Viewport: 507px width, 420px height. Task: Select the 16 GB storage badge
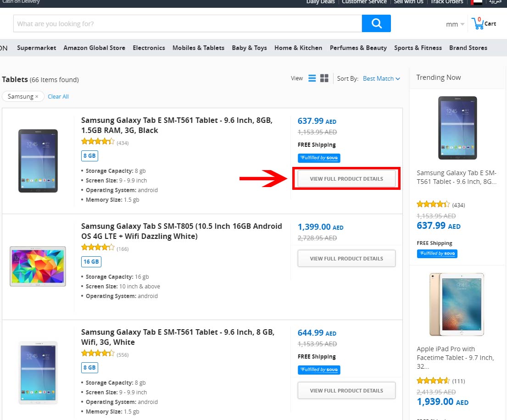click(x=91, y=262)
